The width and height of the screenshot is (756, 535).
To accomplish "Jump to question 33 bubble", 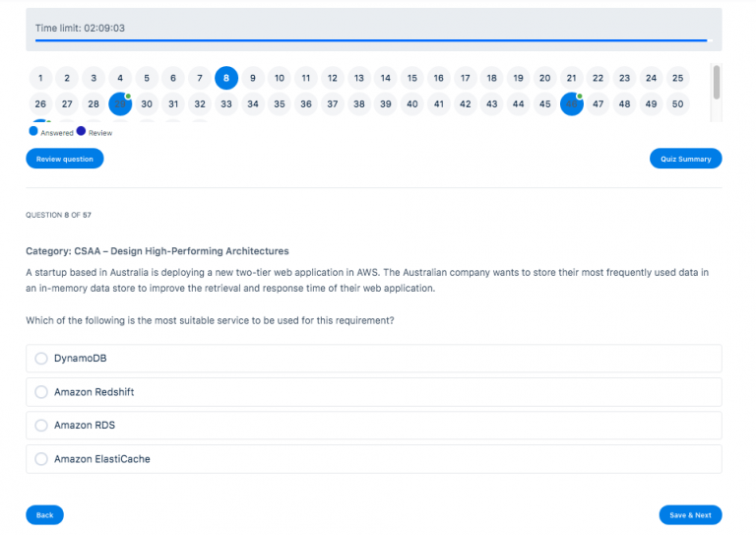I will click(x=226, y=103).
